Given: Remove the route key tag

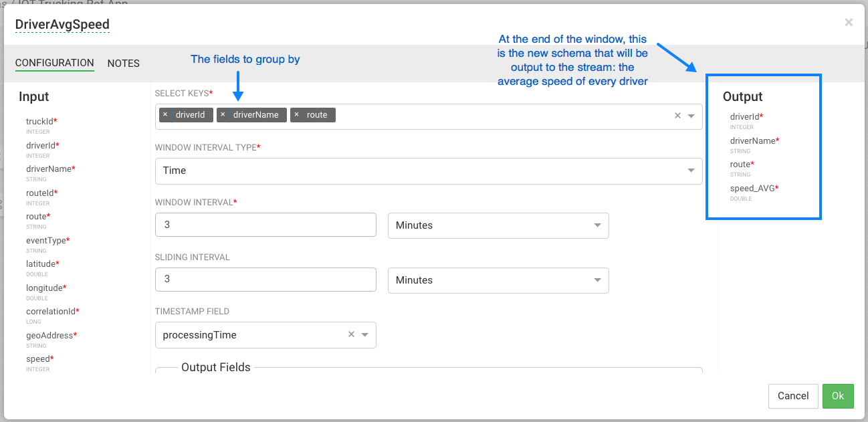Looking at the screenshot, I should pos(296,115).
